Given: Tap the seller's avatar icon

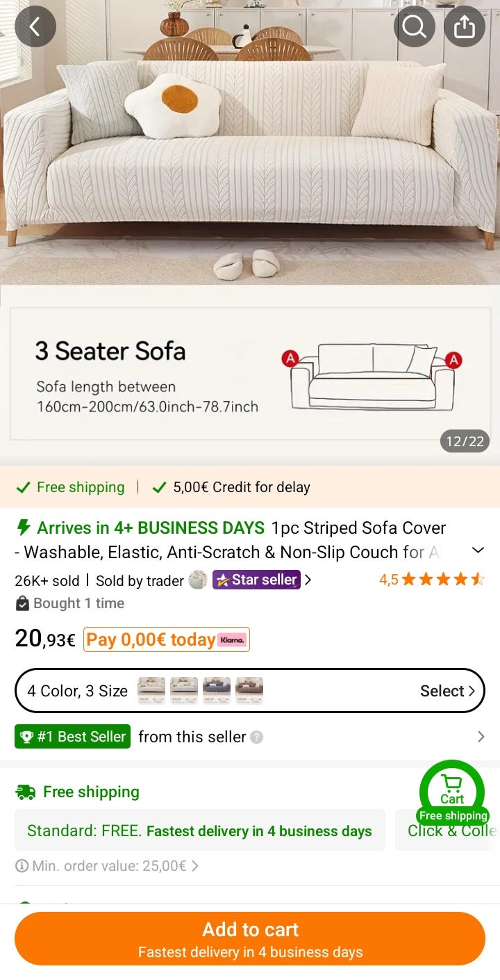Looking at the screenshot, I should point(198,580).
